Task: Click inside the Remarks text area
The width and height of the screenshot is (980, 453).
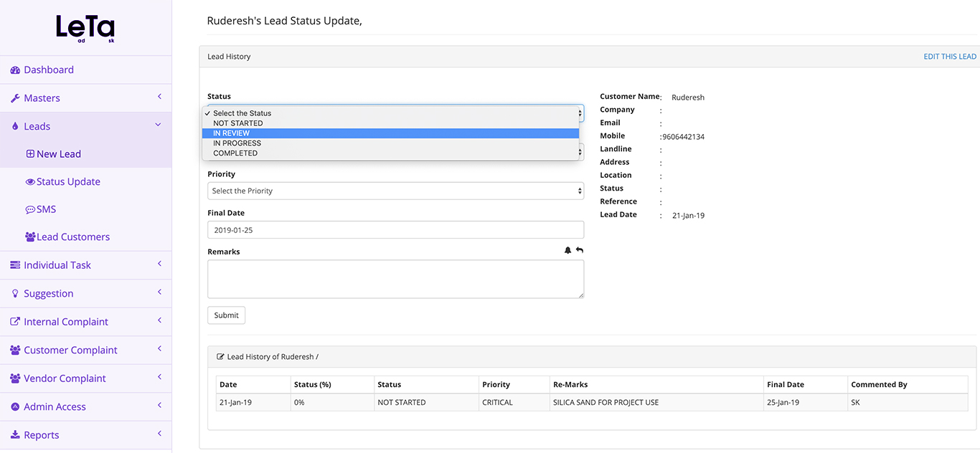Action: [x=395, y=279]
